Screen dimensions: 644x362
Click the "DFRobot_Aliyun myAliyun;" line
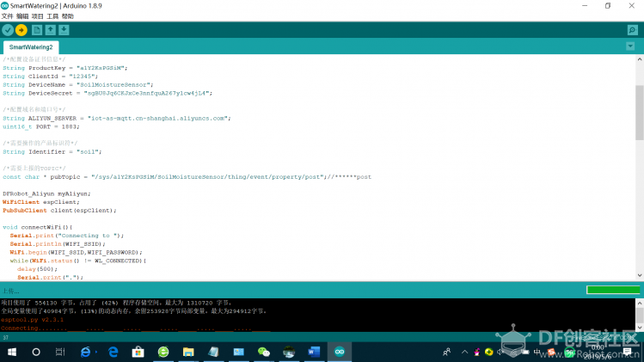pyautogui.click(x=46, y=193)
